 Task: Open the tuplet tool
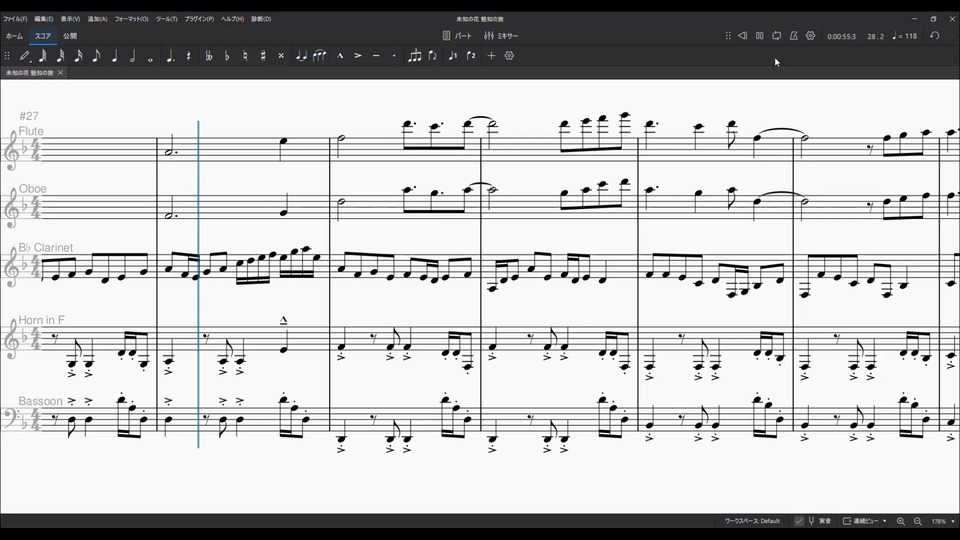414,56
